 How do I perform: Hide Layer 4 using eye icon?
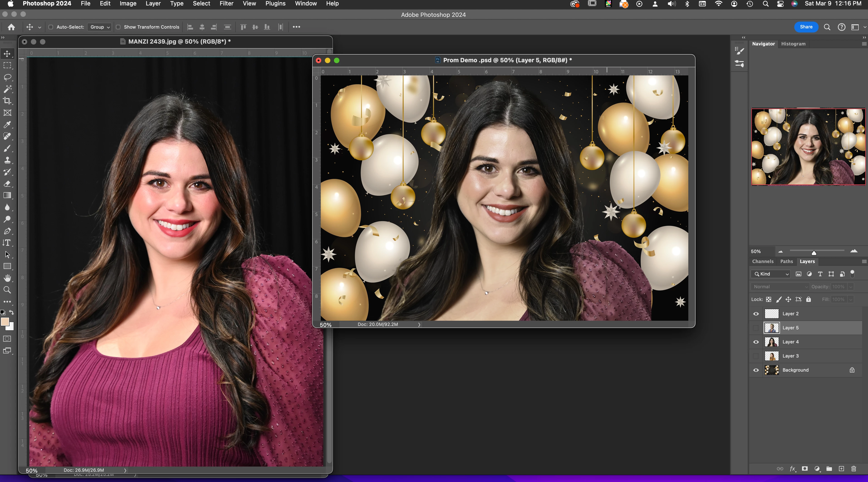(x=756, y=342)
